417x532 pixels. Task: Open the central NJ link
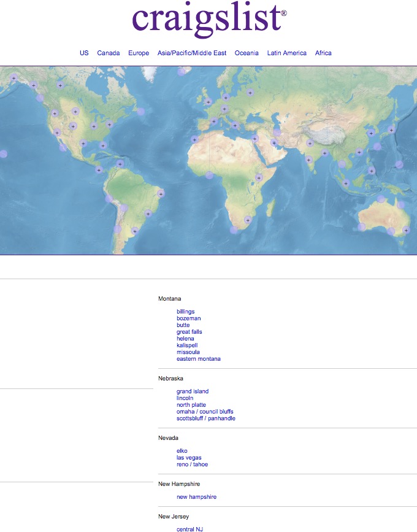coord(190,529)
